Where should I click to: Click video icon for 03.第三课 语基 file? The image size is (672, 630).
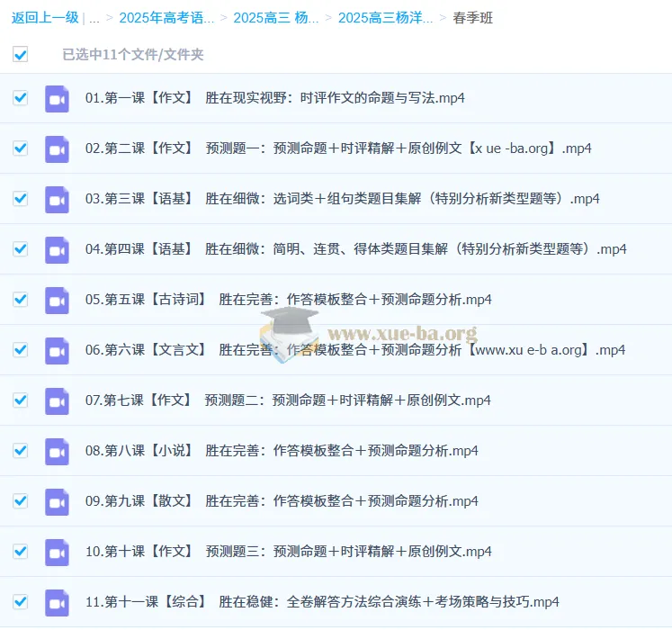click(x=57, y=199)
